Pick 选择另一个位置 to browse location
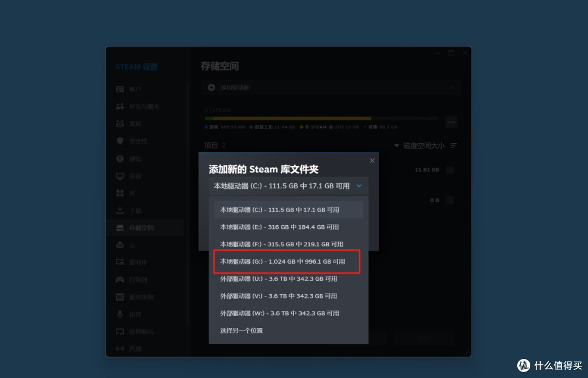The height and width of the screenshot is (378, 588). [289, 331]
